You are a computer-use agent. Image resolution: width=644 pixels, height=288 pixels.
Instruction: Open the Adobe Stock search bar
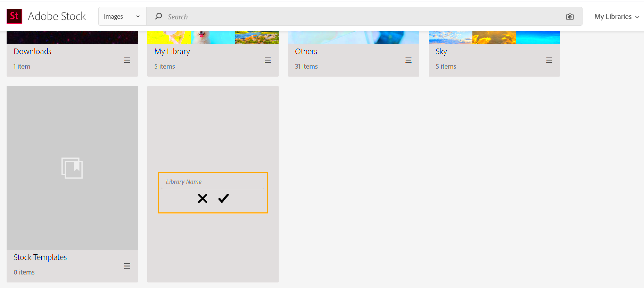tap(363, 16)
